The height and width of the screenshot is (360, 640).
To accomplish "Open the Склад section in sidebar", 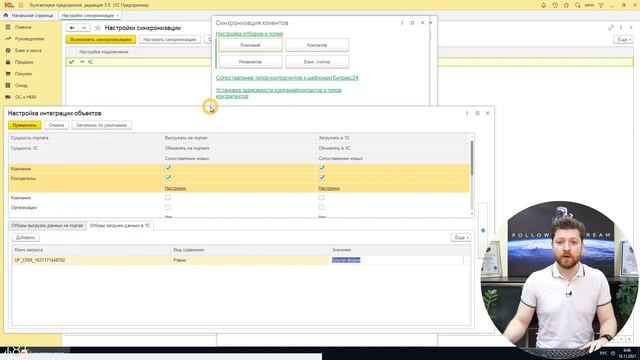I will click(x=21, y=86).
